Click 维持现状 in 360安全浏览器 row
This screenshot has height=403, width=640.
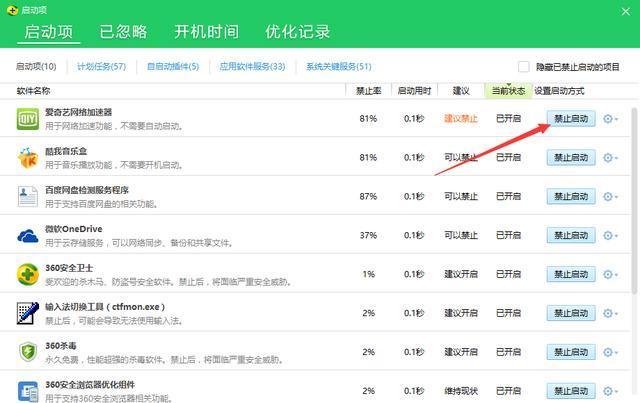[461, 391]
